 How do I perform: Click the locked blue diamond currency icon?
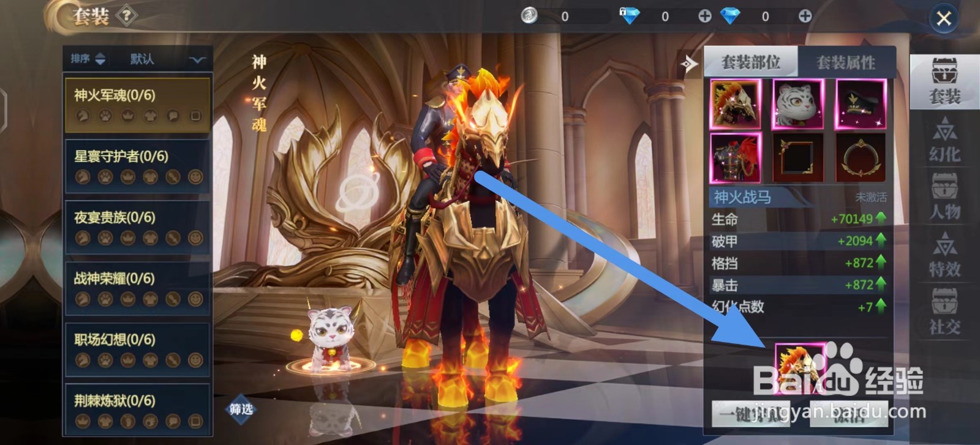pos(629,15)
